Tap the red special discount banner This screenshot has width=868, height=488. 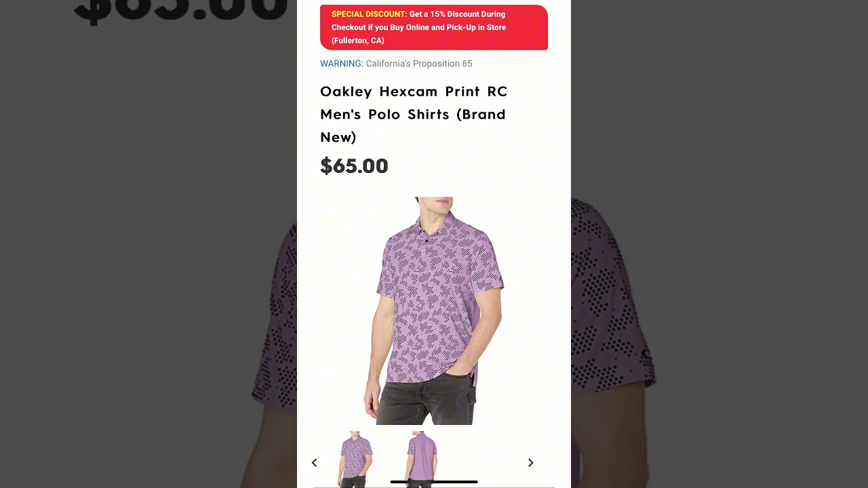[434, 27]
